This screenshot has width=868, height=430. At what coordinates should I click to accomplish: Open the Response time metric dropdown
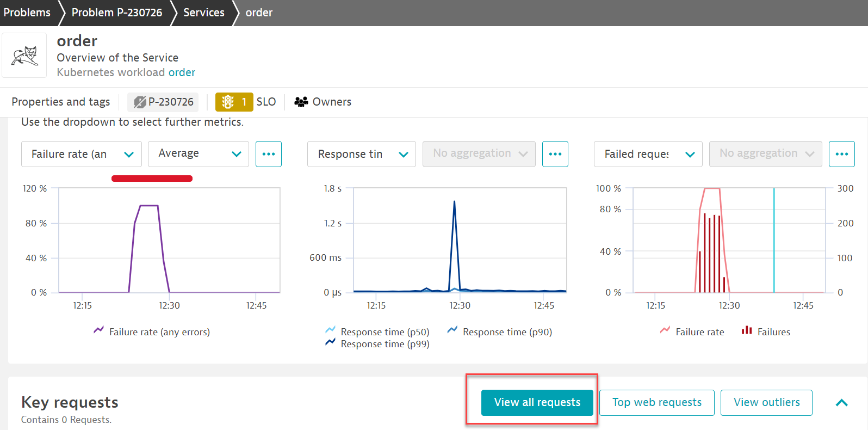point(362,154)
